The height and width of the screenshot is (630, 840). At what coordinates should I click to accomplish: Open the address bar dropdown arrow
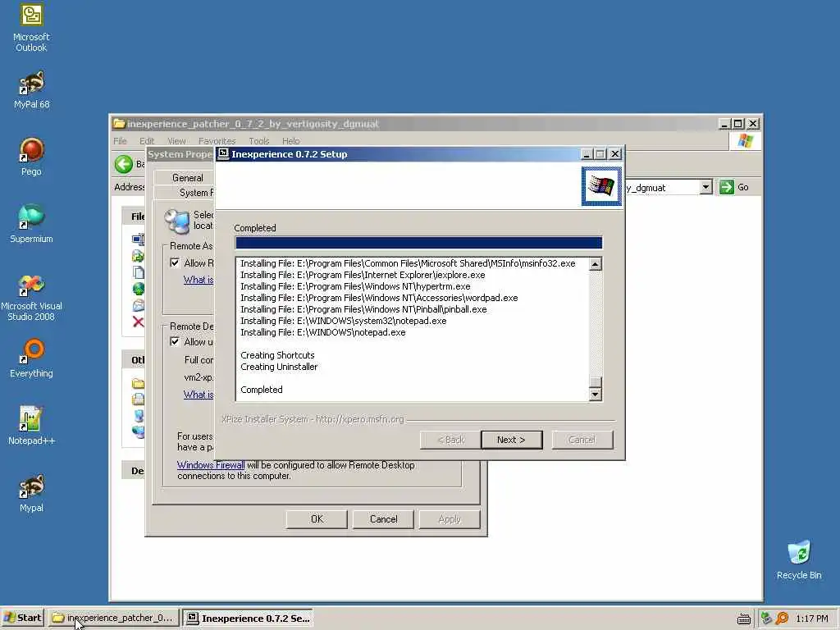tap(705, 187)
